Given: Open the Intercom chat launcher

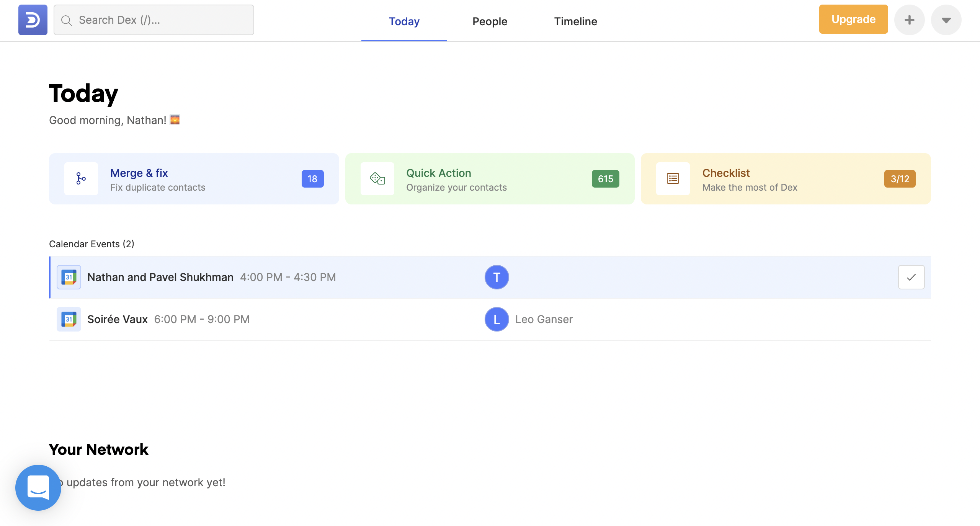Looking at the screenshot, I should 38,488.
